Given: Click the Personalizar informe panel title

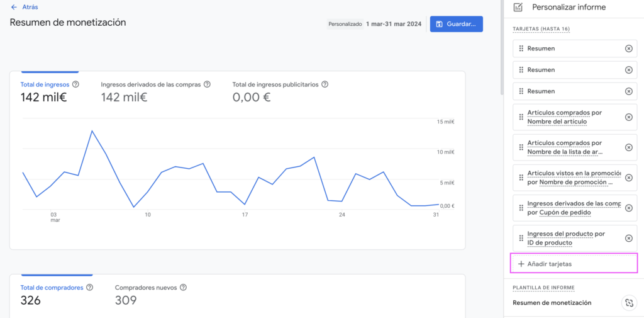Looking at the screenshot, I should [569, 7].
